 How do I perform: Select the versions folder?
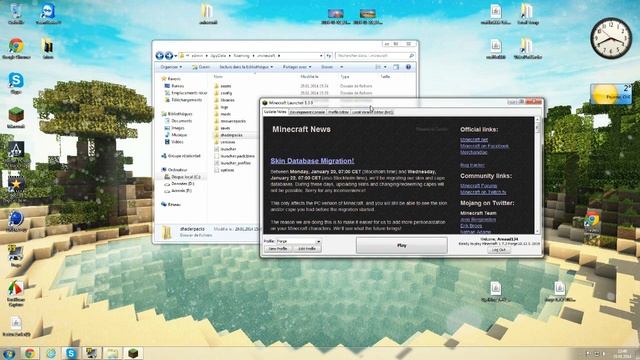point(225,142)
